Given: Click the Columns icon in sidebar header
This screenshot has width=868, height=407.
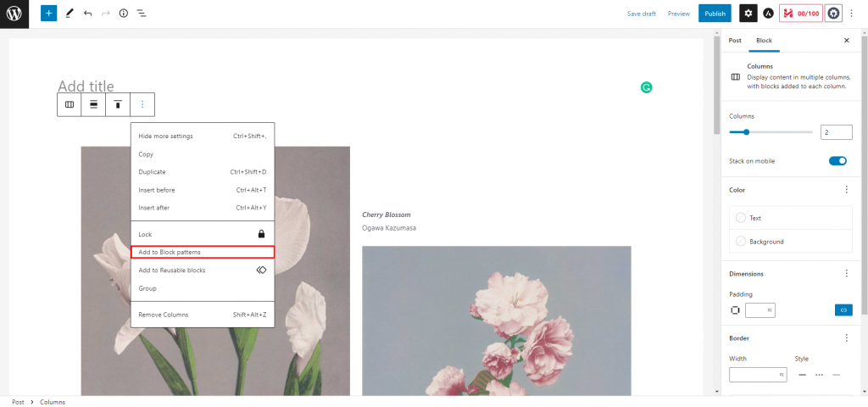Looking at the screenshot, I should (x=735, y=77).
